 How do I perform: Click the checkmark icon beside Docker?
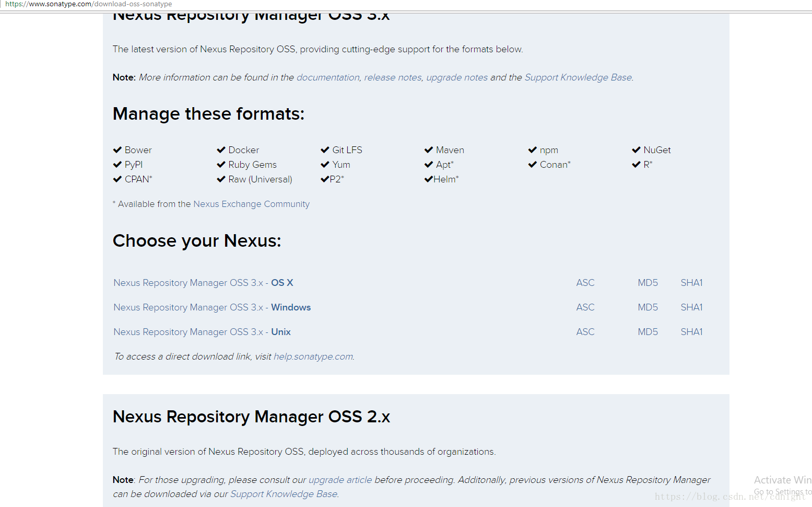[221, 150]
